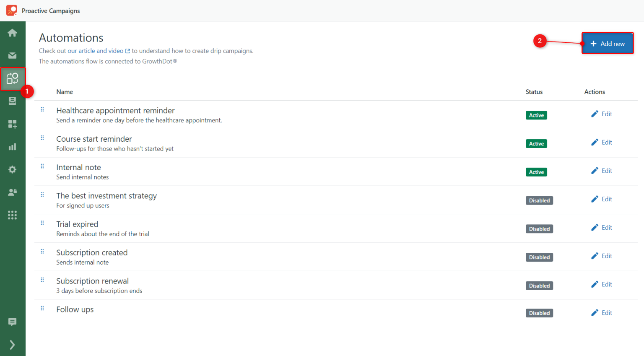The height and width of the screenshot is (356, 644).
Task: Grab the drag handle beside Subscription created
Action: [42, 251]
